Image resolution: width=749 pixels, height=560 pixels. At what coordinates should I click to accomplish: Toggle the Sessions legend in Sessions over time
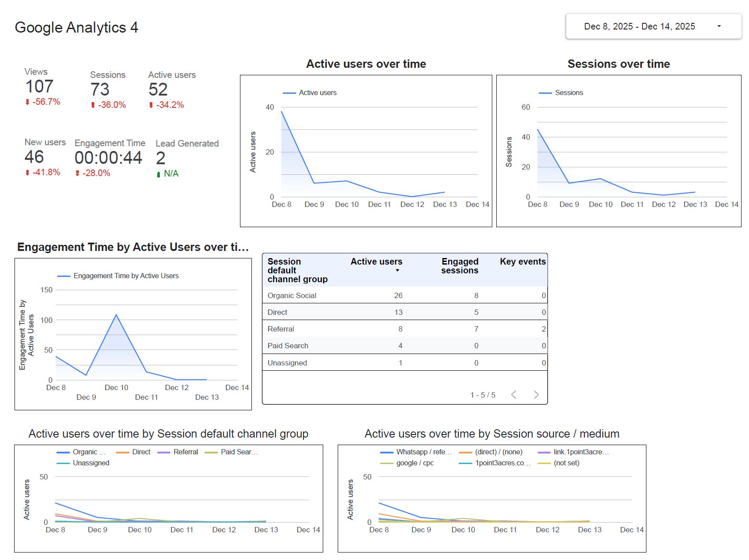[569, 92]
